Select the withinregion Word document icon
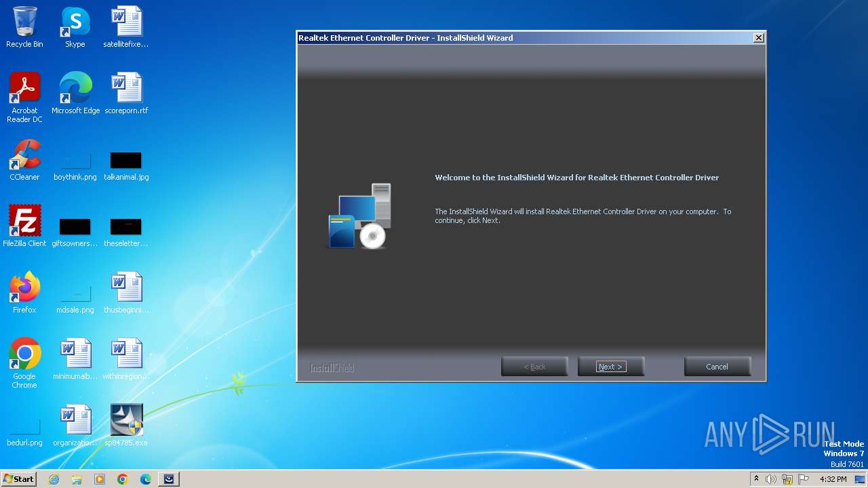This screenshot has height=488, width=868. [x=126, y=359]
